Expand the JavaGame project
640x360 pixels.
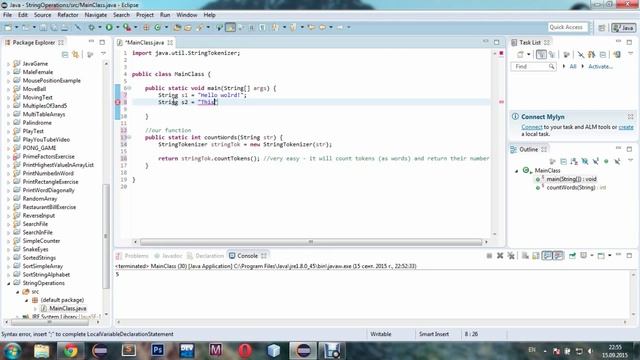9,64
